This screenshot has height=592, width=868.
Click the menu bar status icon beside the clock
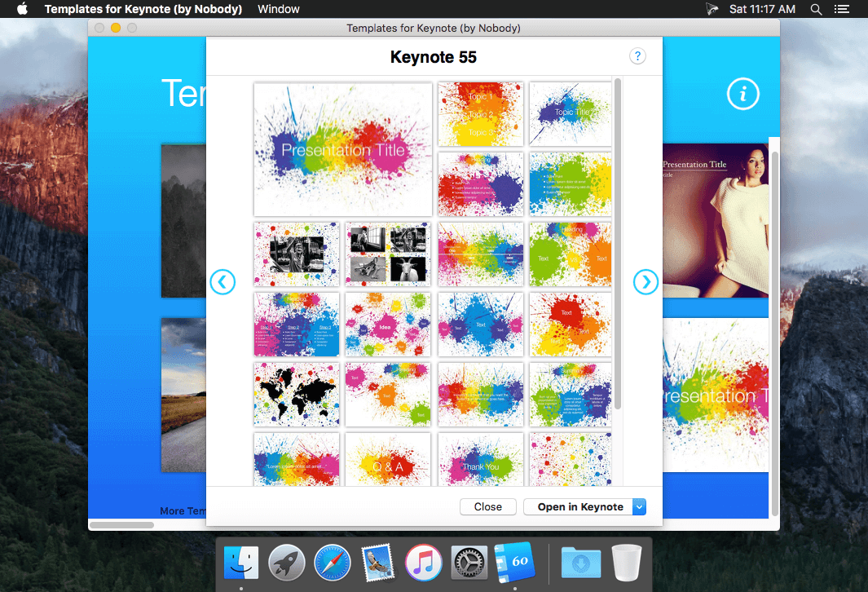click(712, 9)
